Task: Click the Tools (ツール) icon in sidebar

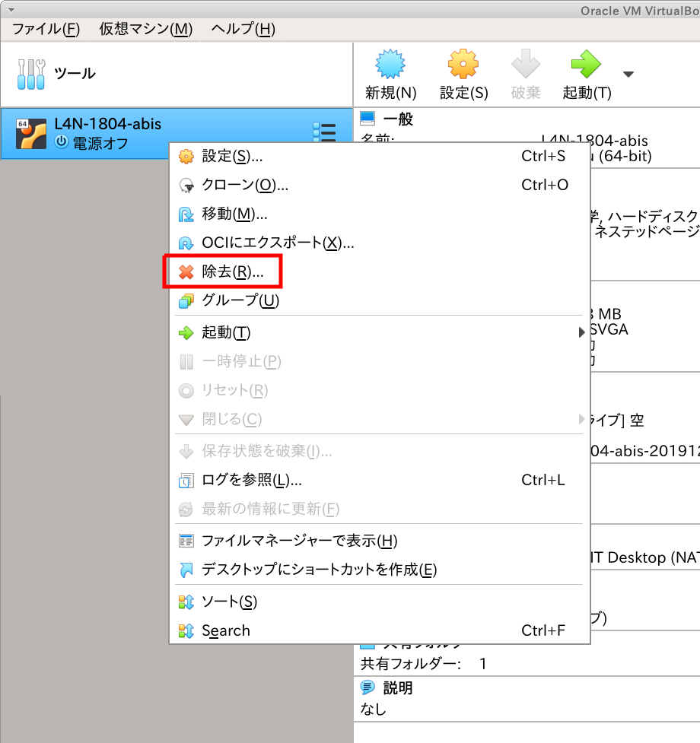Action: pyautogui.click(x=31, y=74)
